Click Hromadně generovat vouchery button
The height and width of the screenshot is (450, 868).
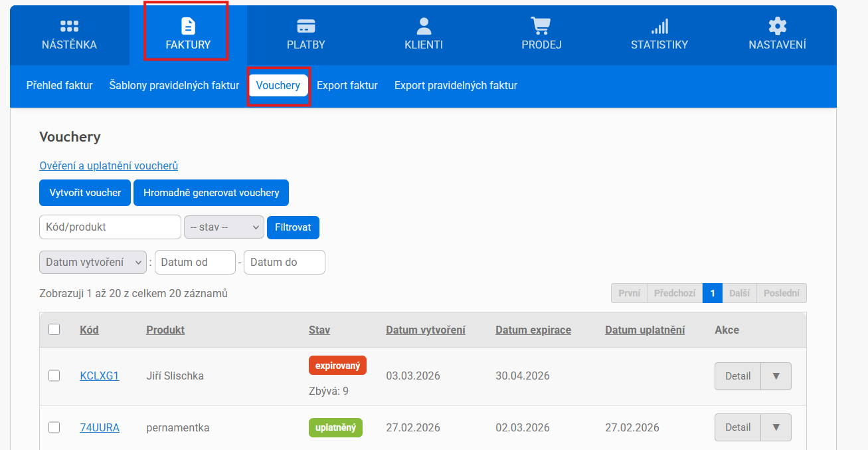(211, 193)
